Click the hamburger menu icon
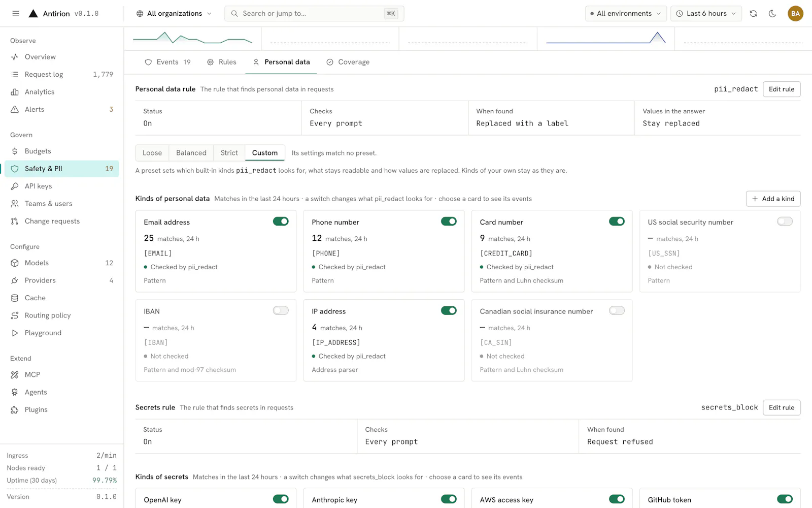Viewport: 812px width, 508px height. tap(16, 14)
